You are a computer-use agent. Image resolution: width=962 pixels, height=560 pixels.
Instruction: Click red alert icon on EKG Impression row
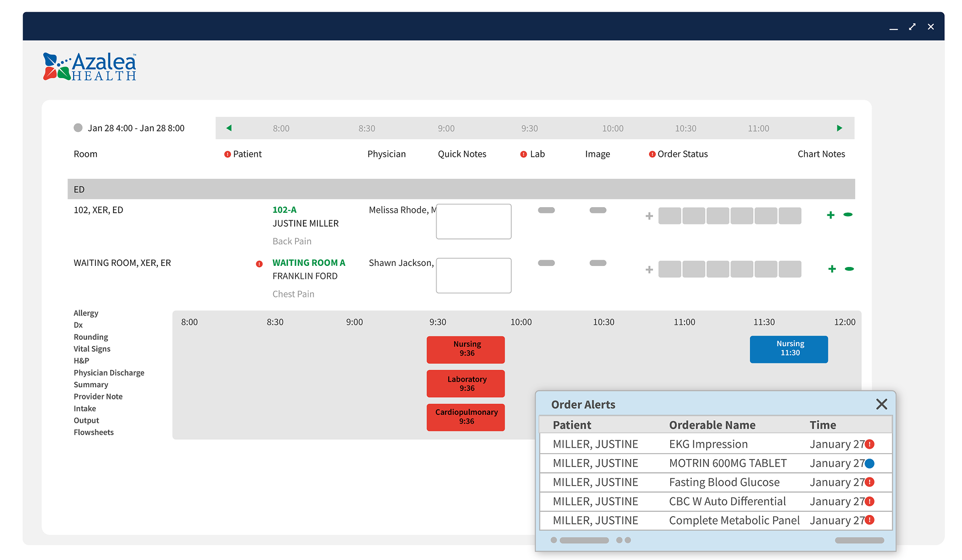coord(870,444)
